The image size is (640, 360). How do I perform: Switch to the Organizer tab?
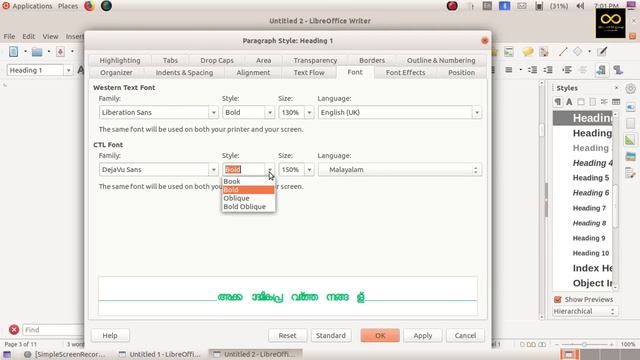click(x=116, y=73)
